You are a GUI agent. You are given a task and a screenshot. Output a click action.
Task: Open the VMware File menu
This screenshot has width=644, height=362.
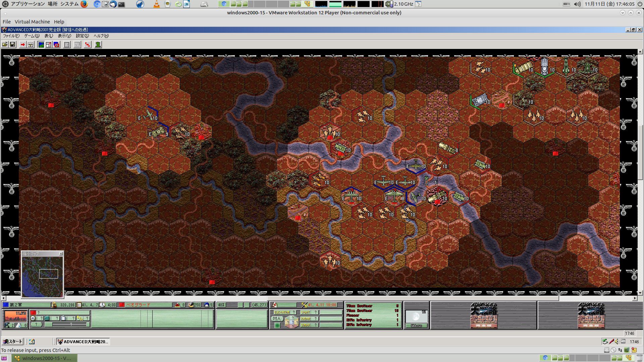click(x=7, y=22)
